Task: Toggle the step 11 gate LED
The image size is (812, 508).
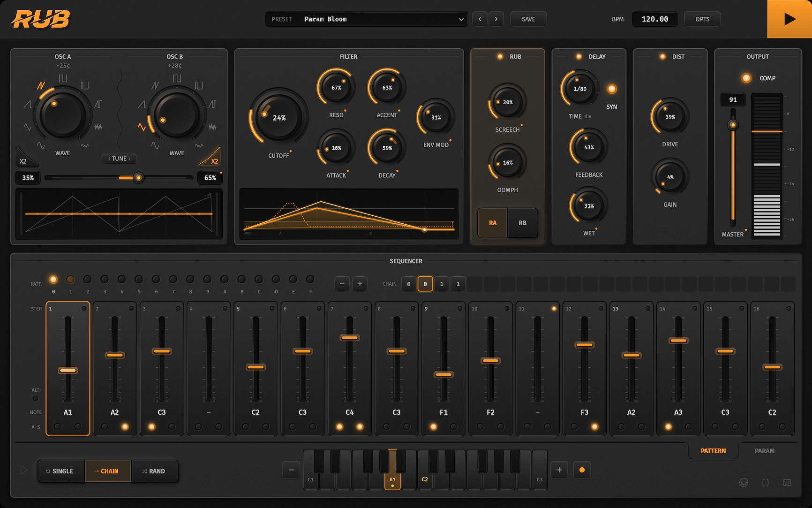Action: tap(554, 309)
